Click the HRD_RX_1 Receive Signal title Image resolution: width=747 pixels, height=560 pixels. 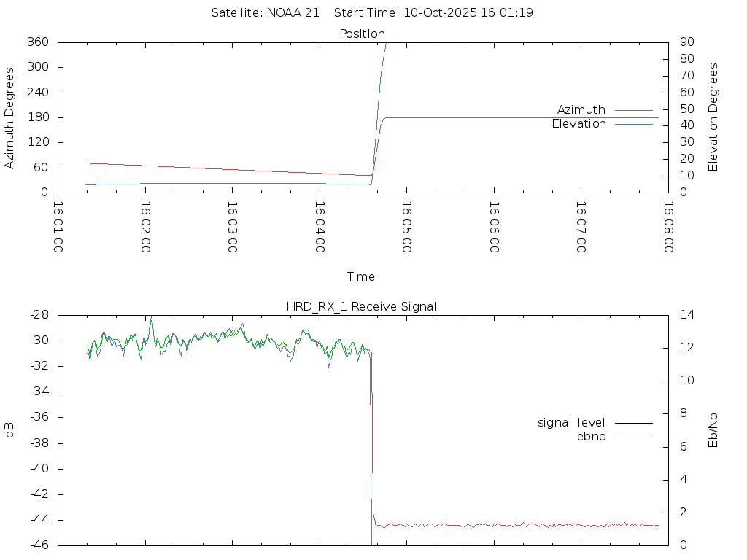click(x=361, y=306)
